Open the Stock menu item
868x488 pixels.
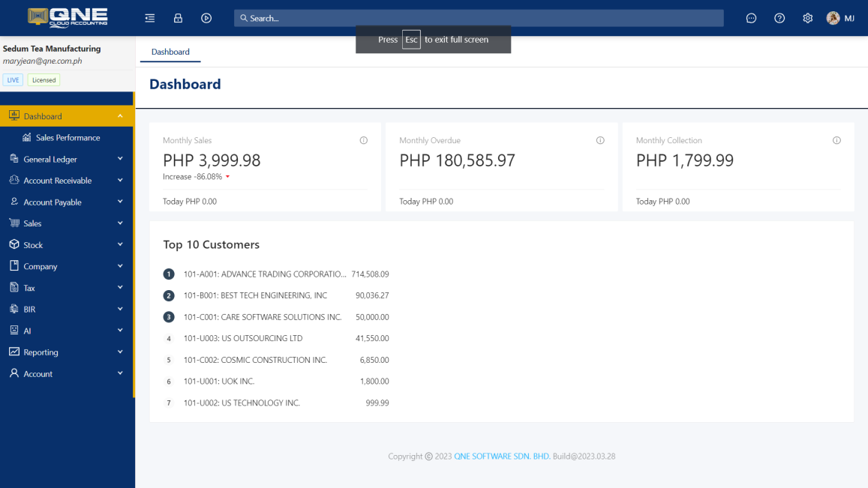(x=67, y=244)
